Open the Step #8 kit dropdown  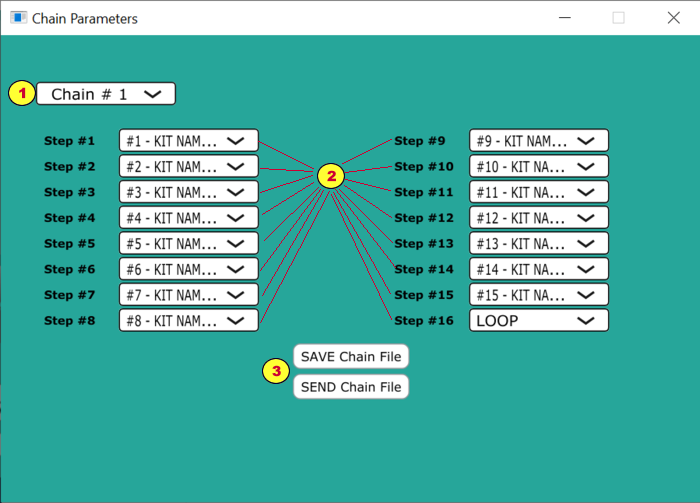(189, 321)
